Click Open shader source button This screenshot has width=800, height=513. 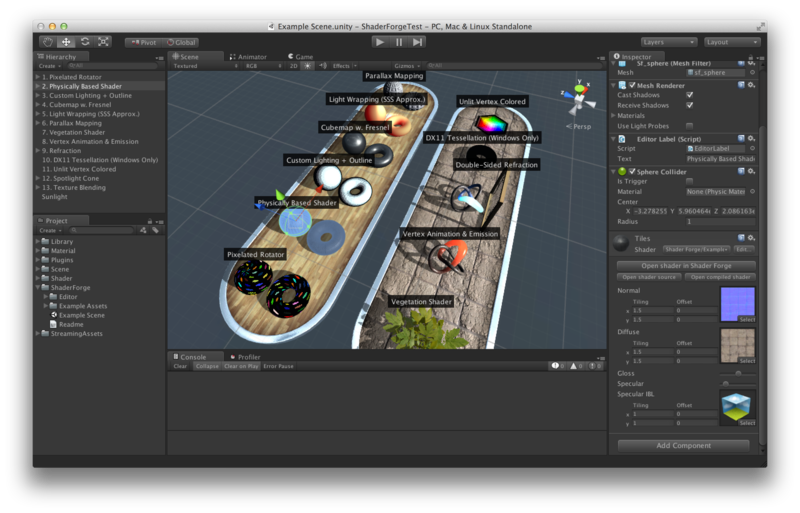pyautogui.click(x=649, y=277)
